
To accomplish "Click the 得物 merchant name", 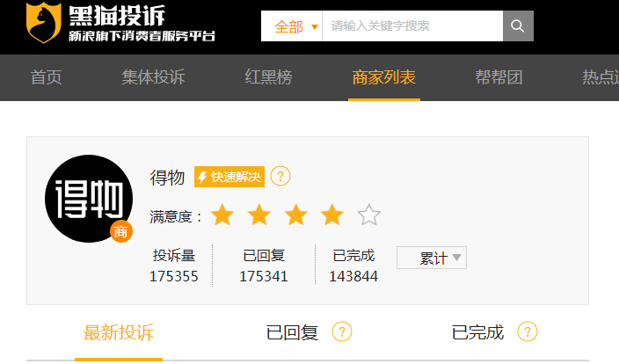I will click(167, 178).
